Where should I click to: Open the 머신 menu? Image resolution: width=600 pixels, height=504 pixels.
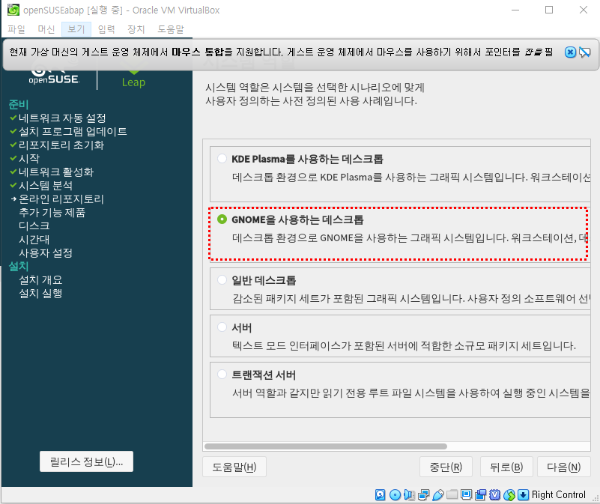tap(46, 29)
